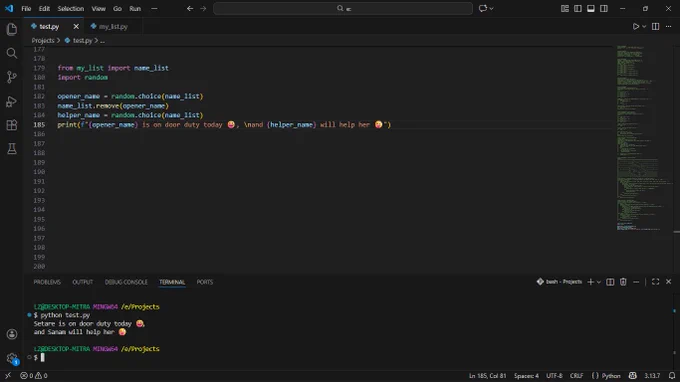Change encoding via UTF-8 indicator

click(554, 376)
